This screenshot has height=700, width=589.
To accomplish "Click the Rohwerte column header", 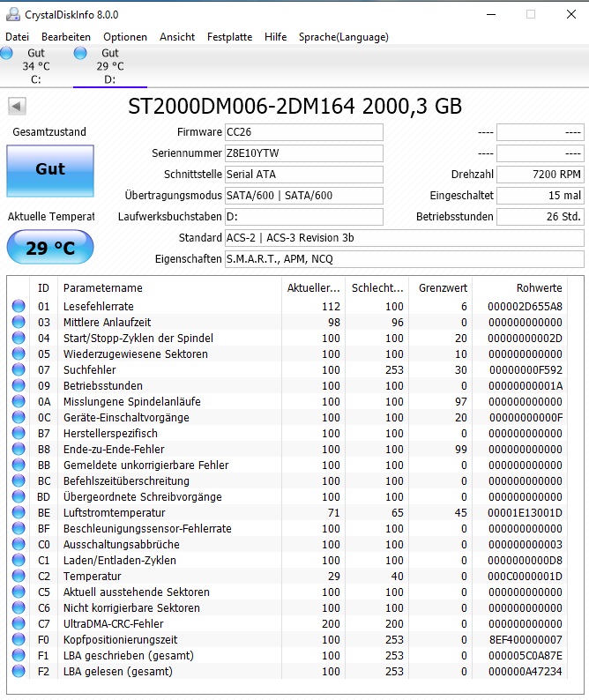I will 520,288.
